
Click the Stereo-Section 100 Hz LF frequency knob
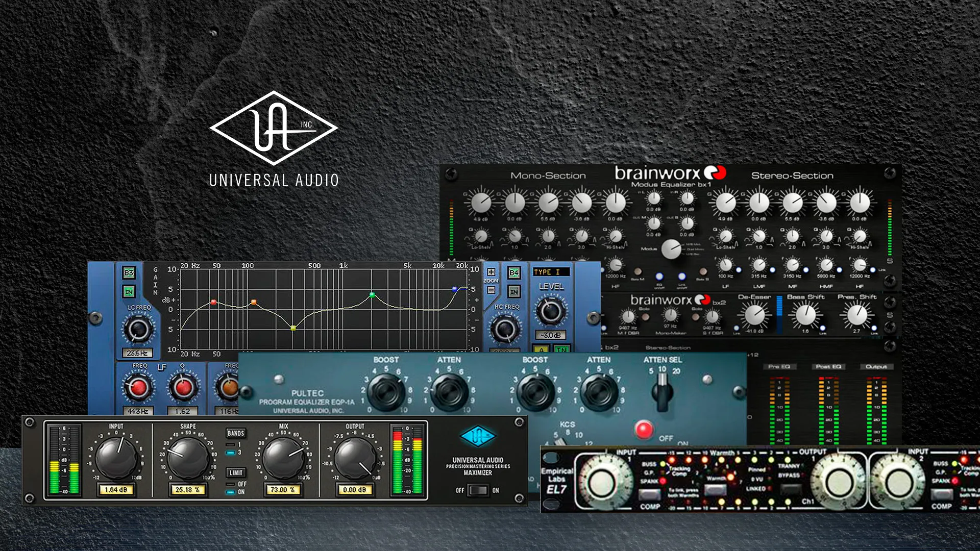(x=725, y=265)
